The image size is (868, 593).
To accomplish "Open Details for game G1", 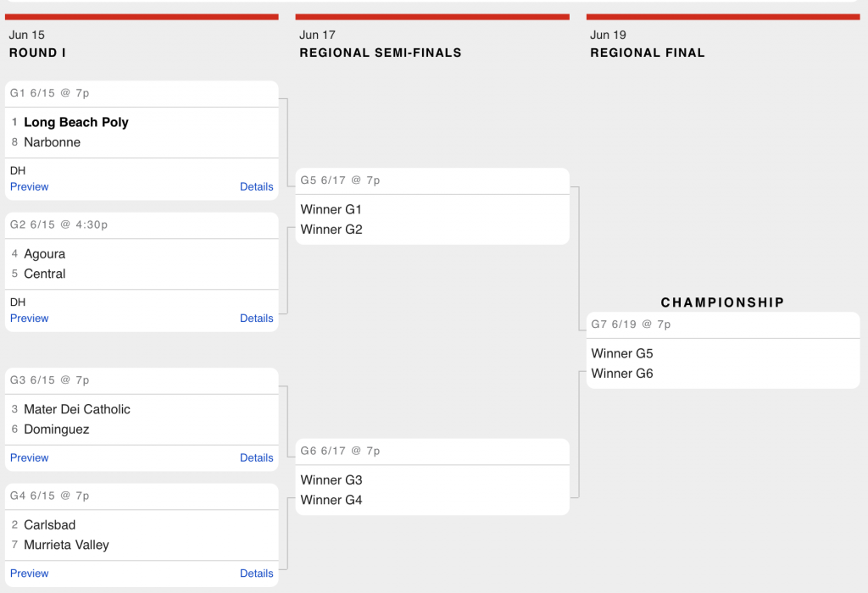I will click(256, 186).
